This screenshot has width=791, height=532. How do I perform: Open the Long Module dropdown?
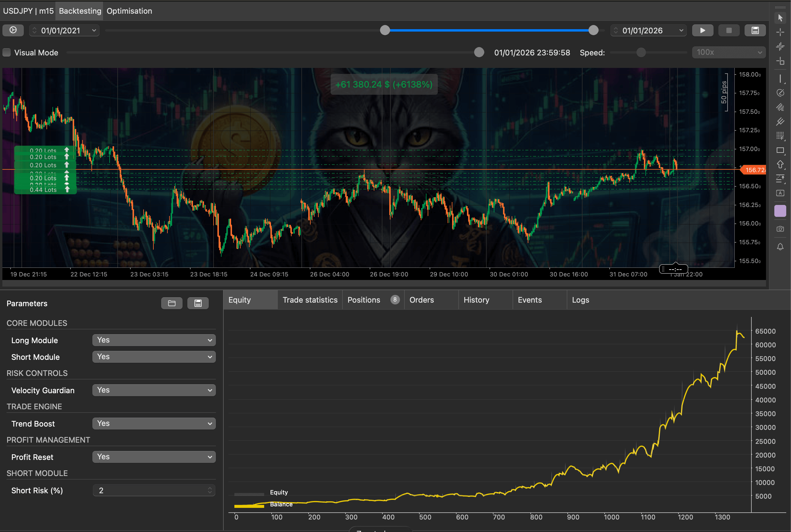[x=154, y=340]
